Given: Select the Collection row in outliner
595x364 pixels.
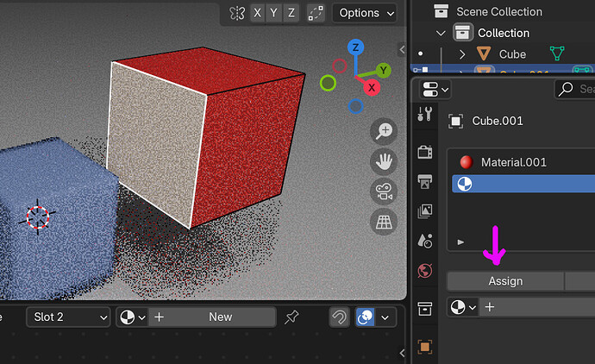Looking at the screenshot, I should click(x=504, y=33).
